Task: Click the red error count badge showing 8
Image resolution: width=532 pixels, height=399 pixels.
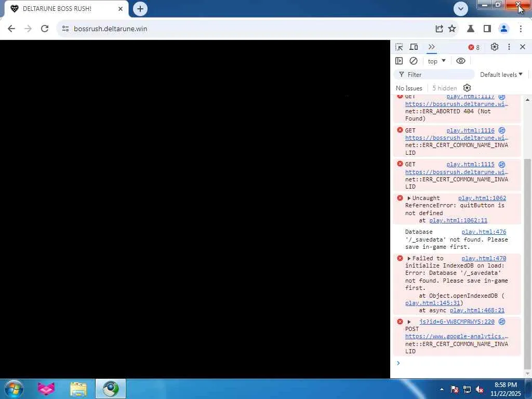Action: 474,47
